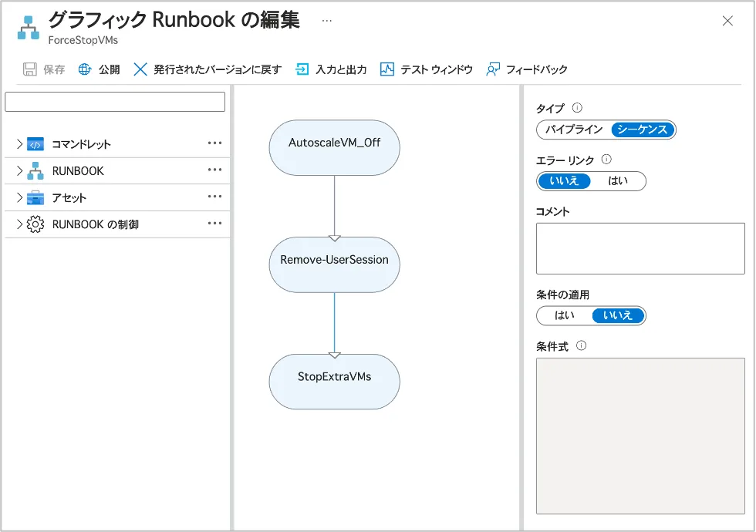The width and height of the screenshot is (756, 532).
Task: Click the コマンドレット code icon
Action: point(35,144)
